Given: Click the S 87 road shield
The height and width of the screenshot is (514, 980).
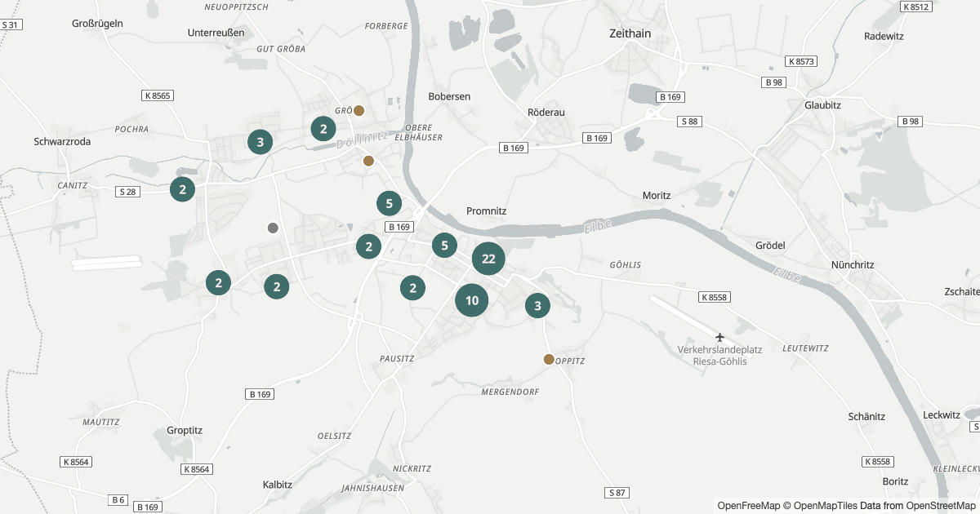Looking at the screenshot, I should click(617, 492).
